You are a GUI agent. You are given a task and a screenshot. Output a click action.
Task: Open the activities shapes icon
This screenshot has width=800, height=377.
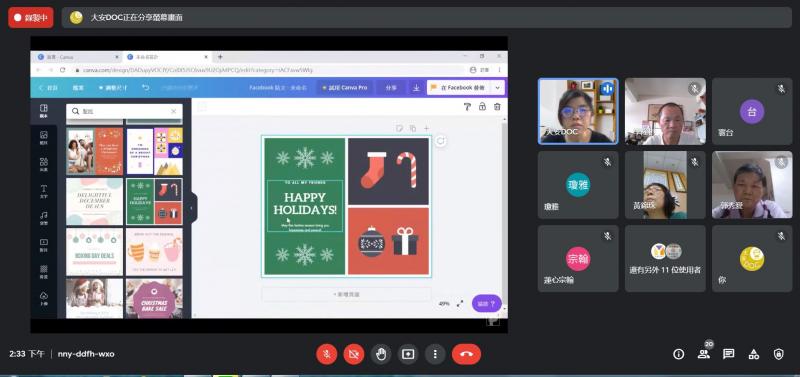pyautogui.click(x=754, y=354)
